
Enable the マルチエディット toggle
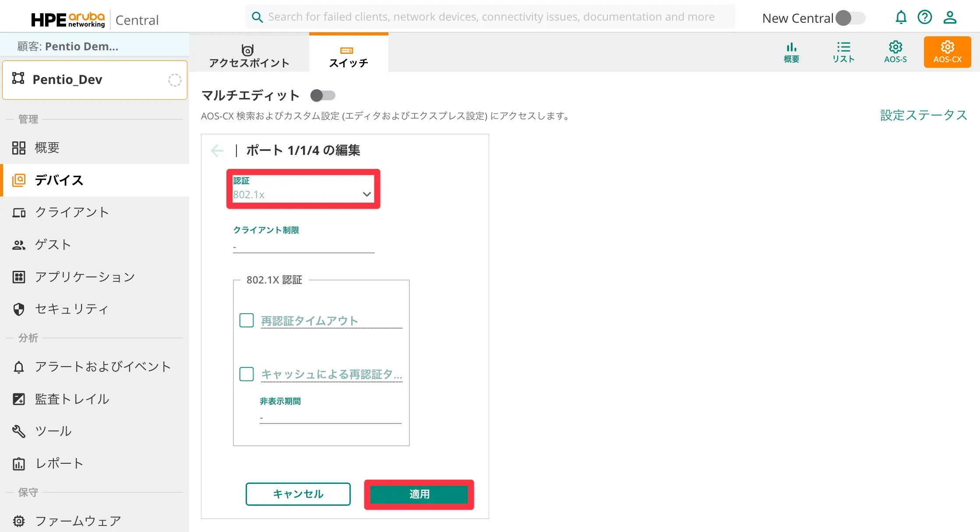click(x=323, y=95)
